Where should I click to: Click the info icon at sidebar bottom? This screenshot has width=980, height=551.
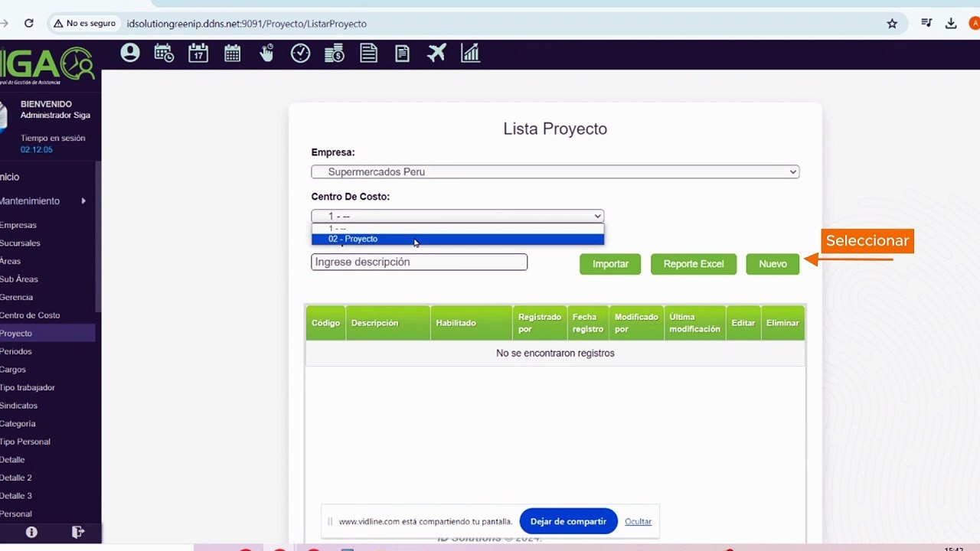tap(31, 532)
